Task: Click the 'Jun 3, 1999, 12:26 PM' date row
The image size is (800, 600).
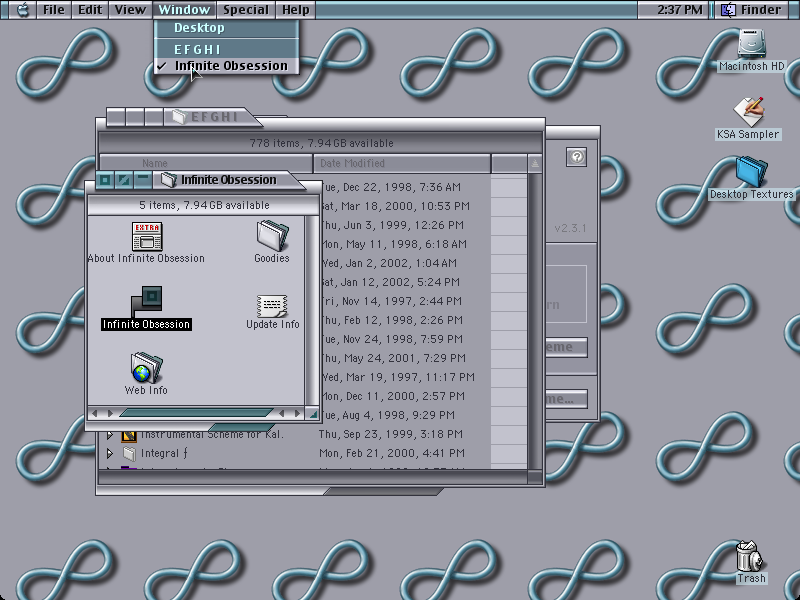Action: click(393, 225)
